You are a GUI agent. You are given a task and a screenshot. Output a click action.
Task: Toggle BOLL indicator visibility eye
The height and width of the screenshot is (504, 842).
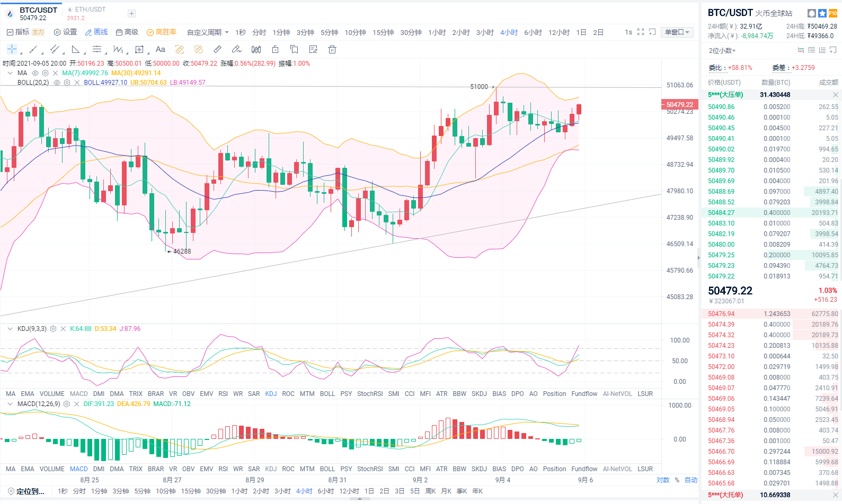[57, 83]
